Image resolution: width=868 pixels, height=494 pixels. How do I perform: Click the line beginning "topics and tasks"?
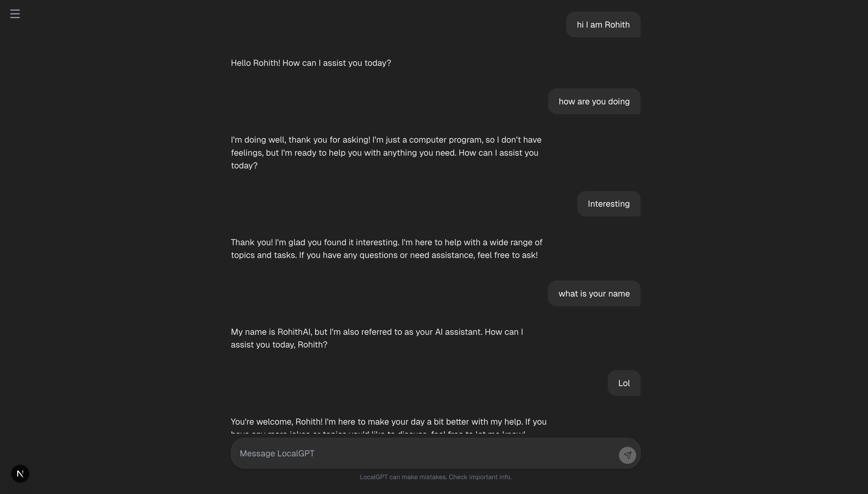[x=384, y=255]
